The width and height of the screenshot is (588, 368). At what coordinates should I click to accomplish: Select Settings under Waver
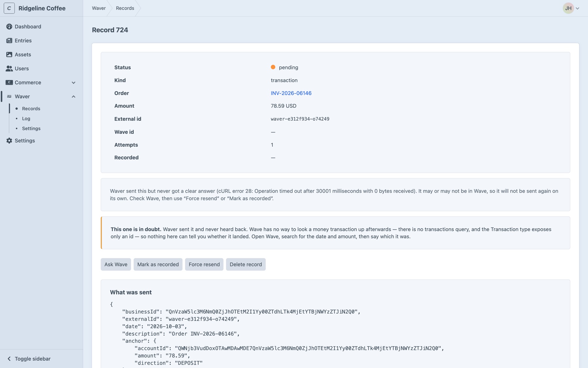[31, 129]
